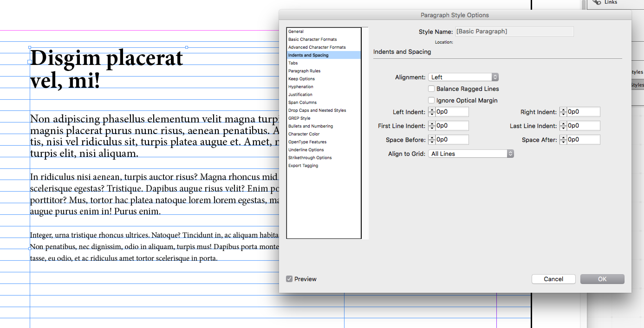
Task: Open the Align to Grid dropdown
Action: 471,154
